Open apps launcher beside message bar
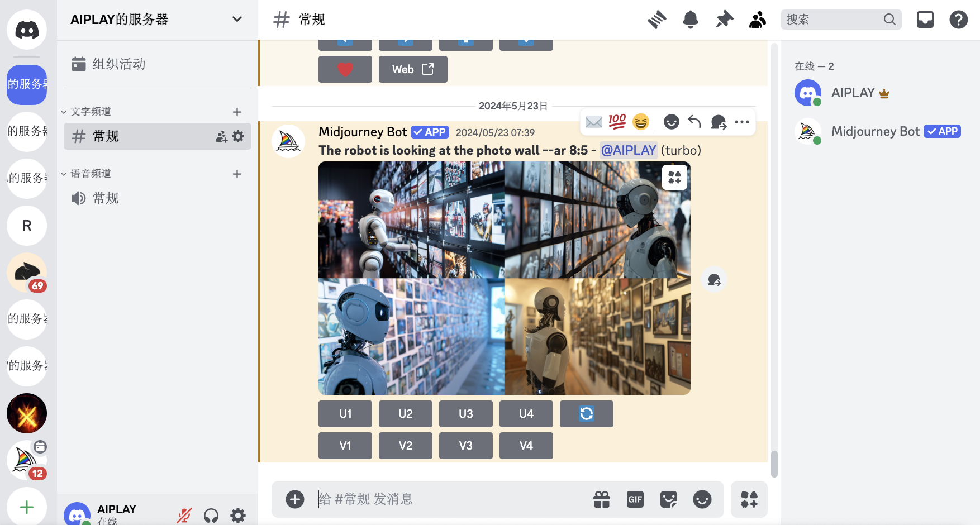The height and width of the screenshot is (525, 980). coord(749,499)
